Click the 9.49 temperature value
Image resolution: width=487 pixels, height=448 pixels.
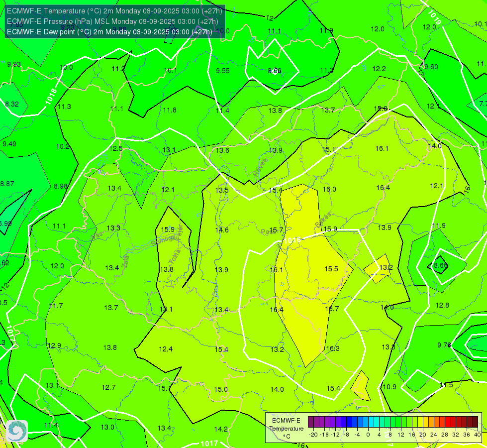pos(9,144)
